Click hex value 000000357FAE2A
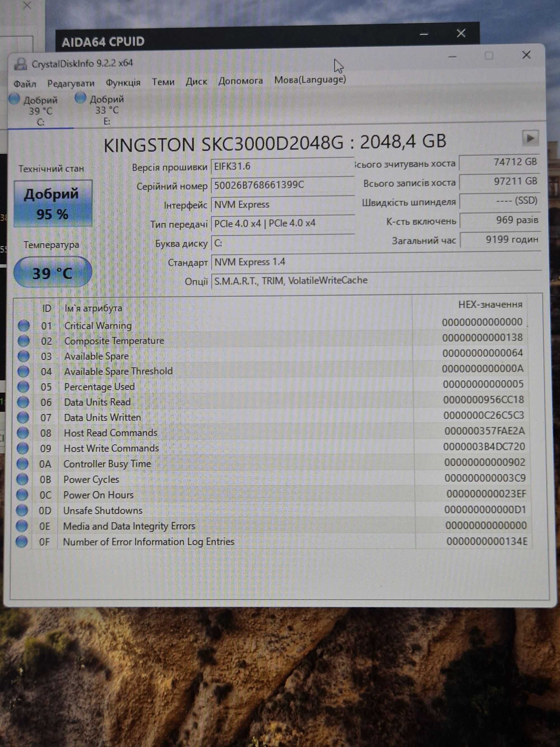Image resolution: width=560 pixels, height=747 pixels. tap(485, 431)
